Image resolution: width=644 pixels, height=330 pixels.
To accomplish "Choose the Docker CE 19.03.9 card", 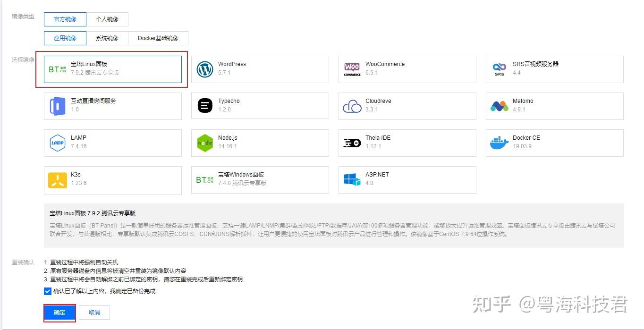I will [x=555, y=143].
